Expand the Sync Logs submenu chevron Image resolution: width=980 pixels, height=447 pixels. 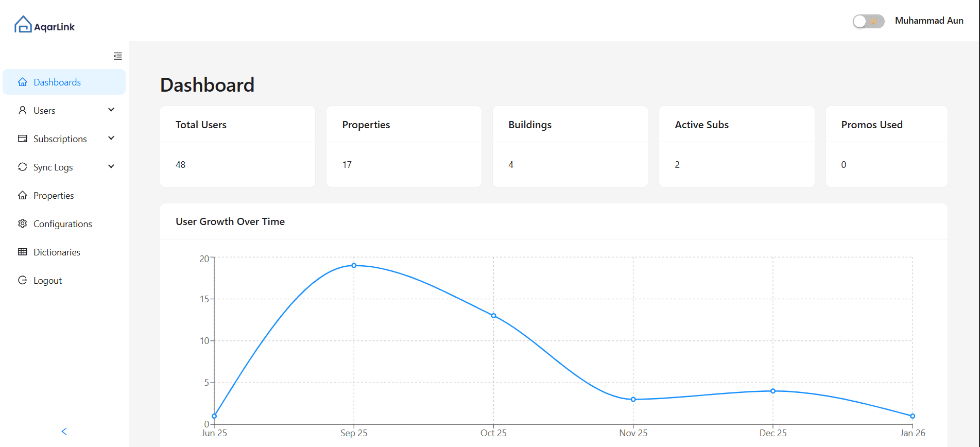coord(111,167)
